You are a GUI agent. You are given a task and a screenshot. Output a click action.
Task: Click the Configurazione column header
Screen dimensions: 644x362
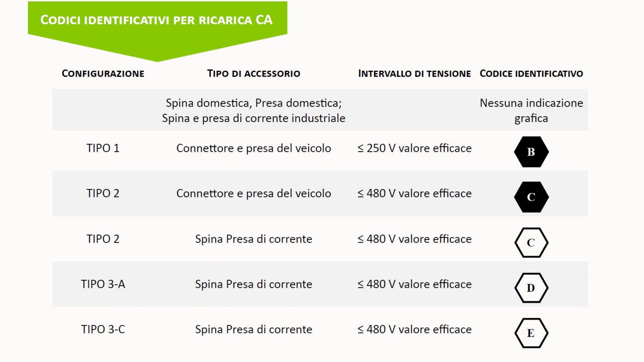point(103,73)
